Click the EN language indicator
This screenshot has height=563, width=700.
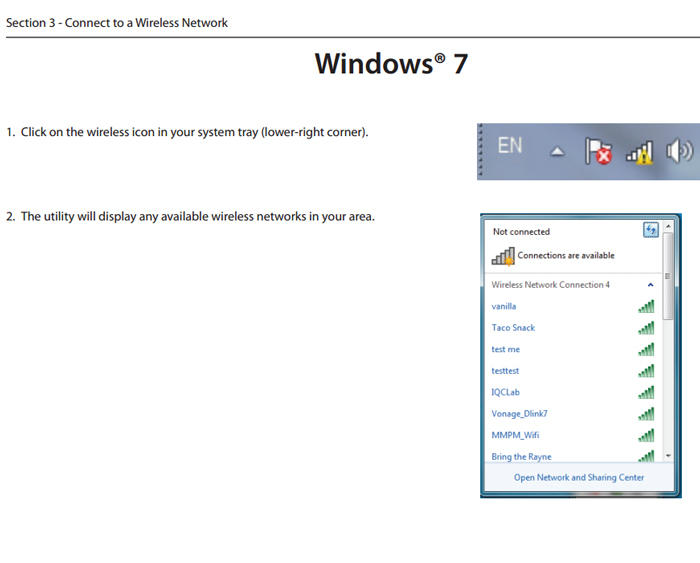pos(510,146)
